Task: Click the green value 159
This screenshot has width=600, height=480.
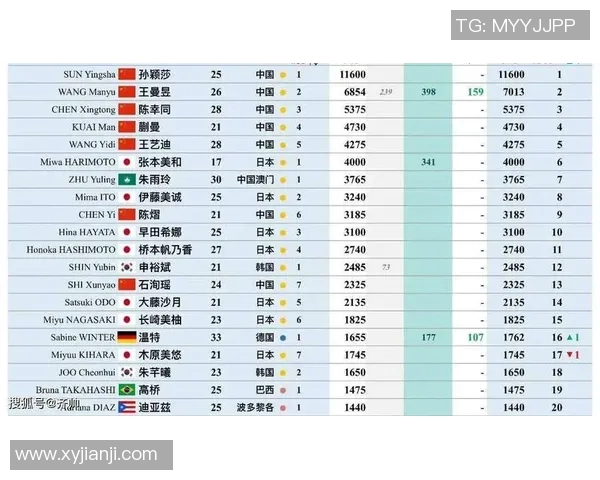Action: pos(475,92)
